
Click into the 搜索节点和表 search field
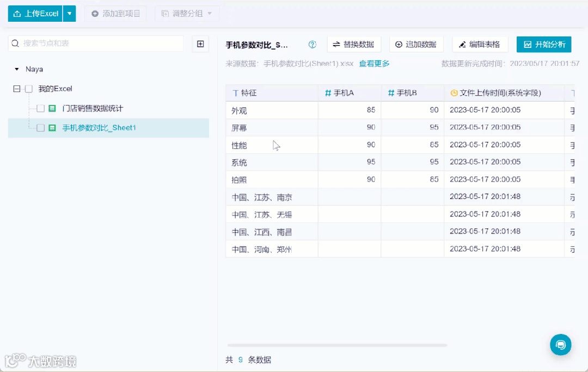[93, 42]
